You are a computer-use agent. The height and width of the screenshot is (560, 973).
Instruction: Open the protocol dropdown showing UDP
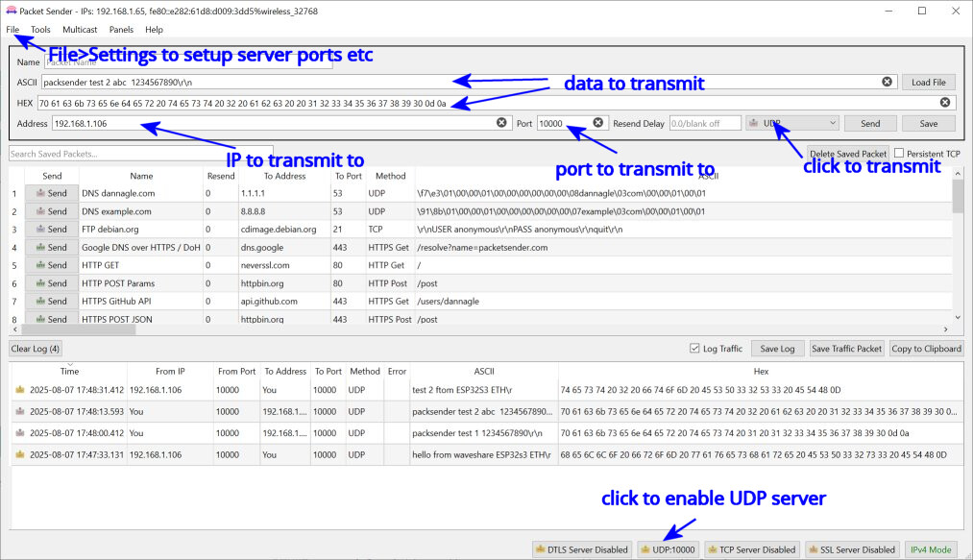click(793, 122)
